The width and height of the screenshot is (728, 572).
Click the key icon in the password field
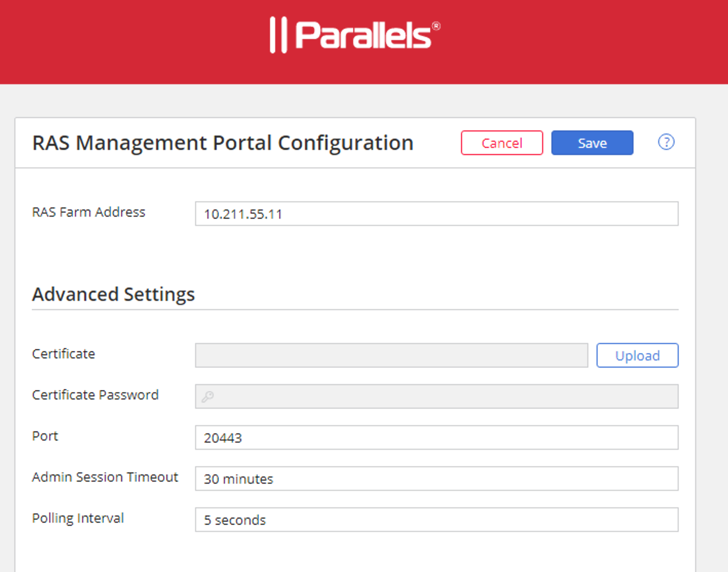click(x=207, y=396)
